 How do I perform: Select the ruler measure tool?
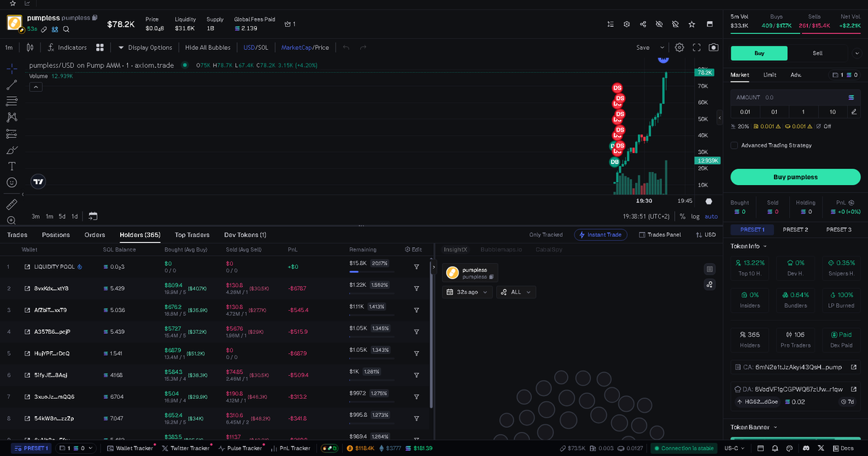click(12, 205)
